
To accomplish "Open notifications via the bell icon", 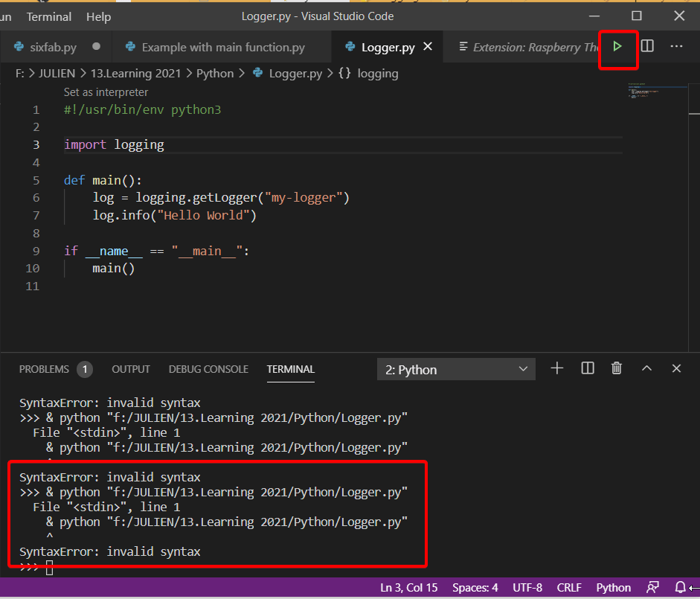I will pos(681,587).
